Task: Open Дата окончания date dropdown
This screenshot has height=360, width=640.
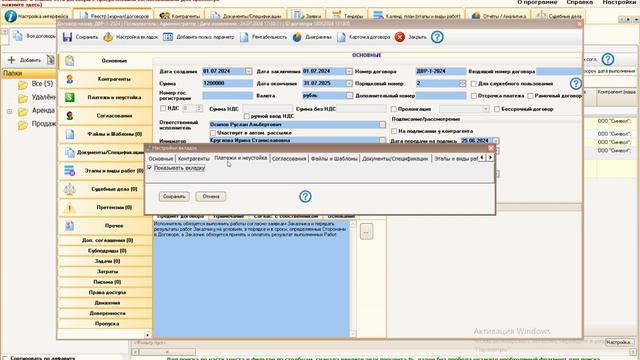Action: pyautogui.click(x=349, y=83)
